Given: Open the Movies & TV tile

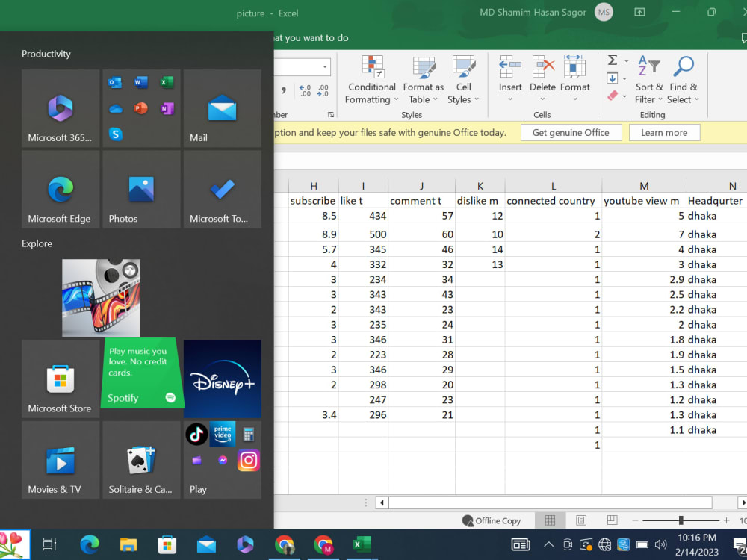Looking at the screenshot, I should click(x=61, y=460).
